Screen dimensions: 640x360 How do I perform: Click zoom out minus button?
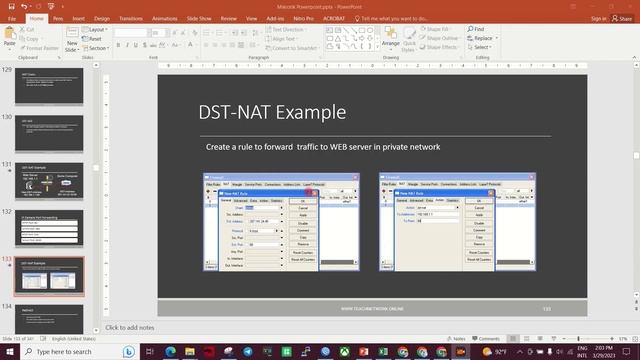pyautogui.click(x=564, y=339)
